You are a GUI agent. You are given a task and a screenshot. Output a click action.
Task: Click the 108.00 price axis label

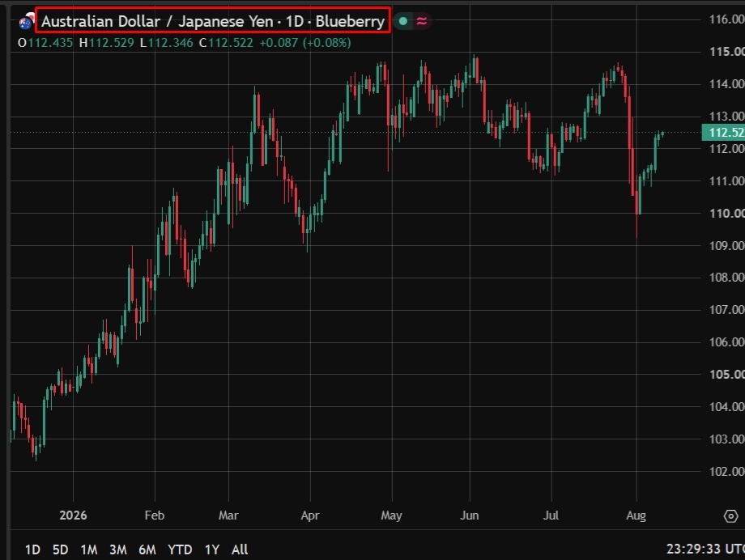tap(726, 278)
